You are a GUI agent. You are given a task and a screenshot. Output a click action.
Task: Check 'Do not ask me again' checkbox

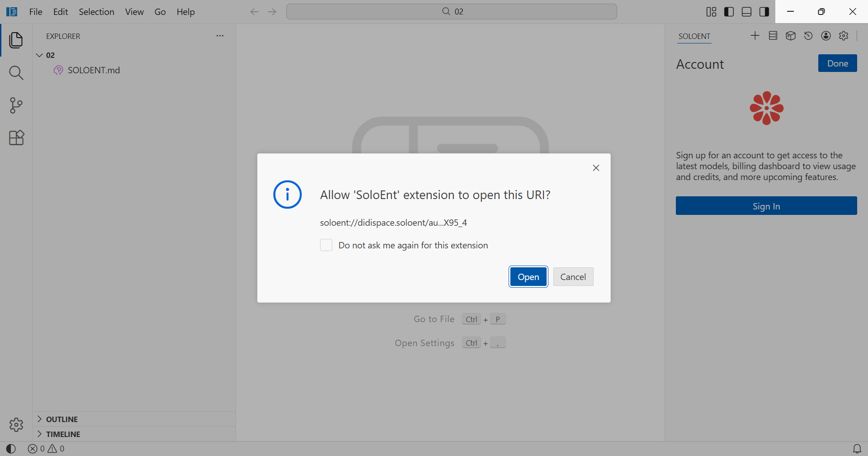pyautogui.click(x=326, y=245)
